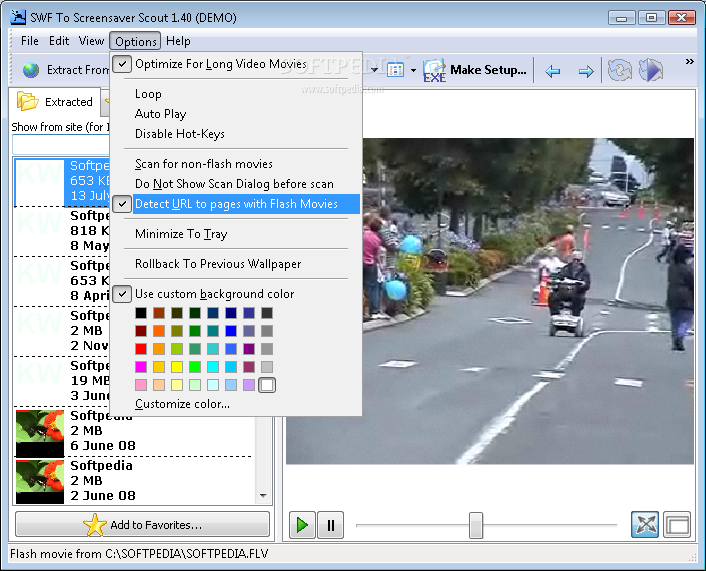The image size is (706, 571).
Task: Select the highlighted 653 KB movie entry
Action: click(x=62, y=181)
